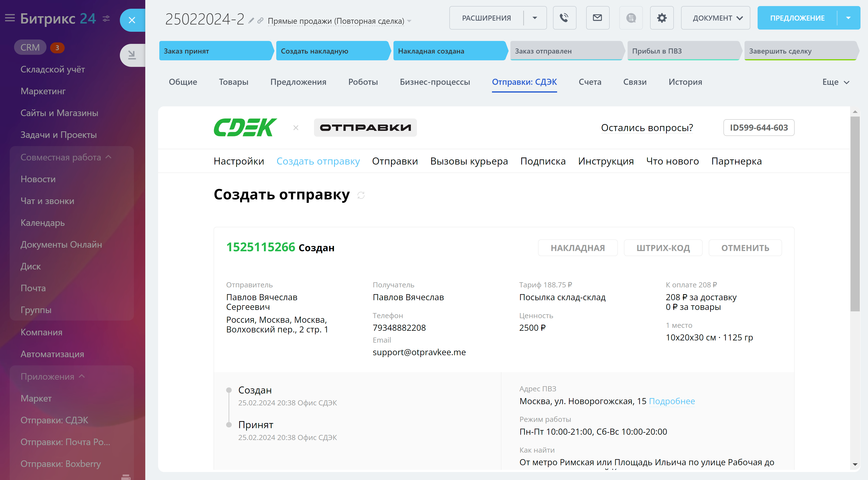Switch to Связи tab
The image size is (868, 480).
tap(635, 82)
